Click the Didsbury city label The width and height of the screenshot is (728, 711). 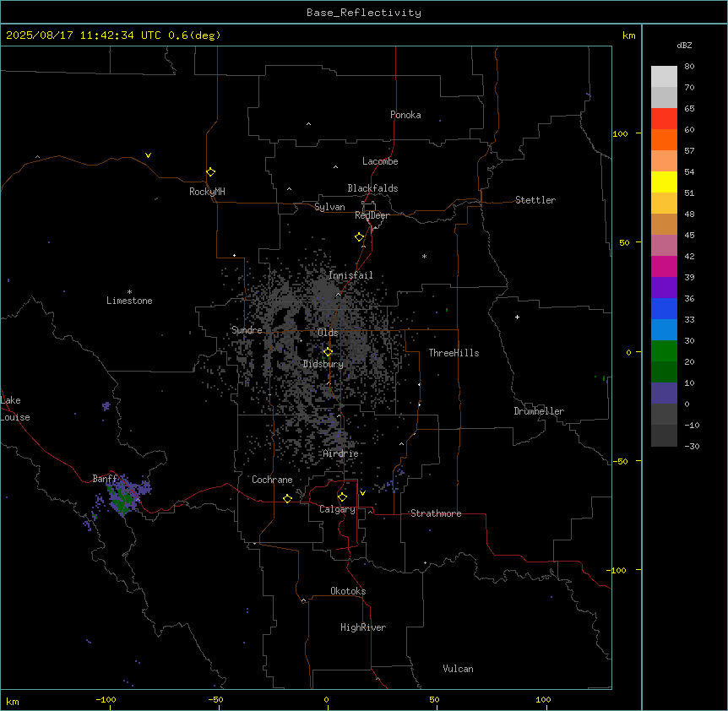[323, 364]
